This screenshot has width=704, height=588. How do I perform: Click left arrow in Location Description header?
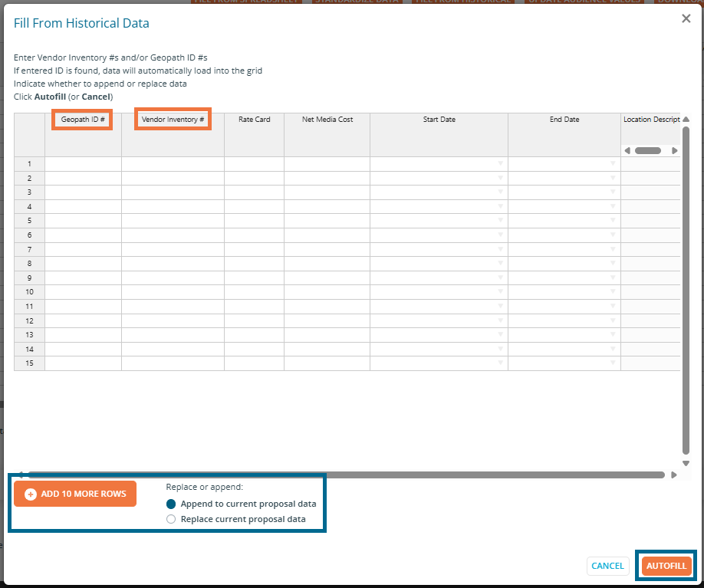point(627,151)
